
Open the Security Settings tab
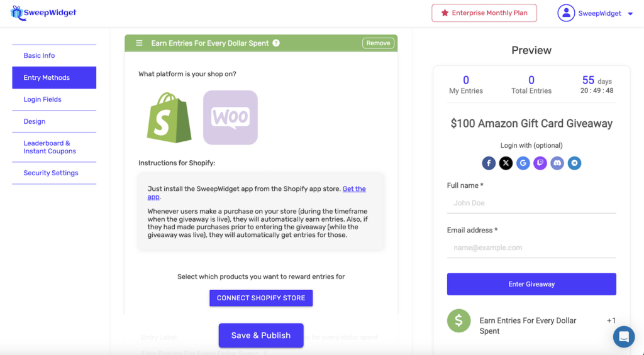click(x=51, y=173)
